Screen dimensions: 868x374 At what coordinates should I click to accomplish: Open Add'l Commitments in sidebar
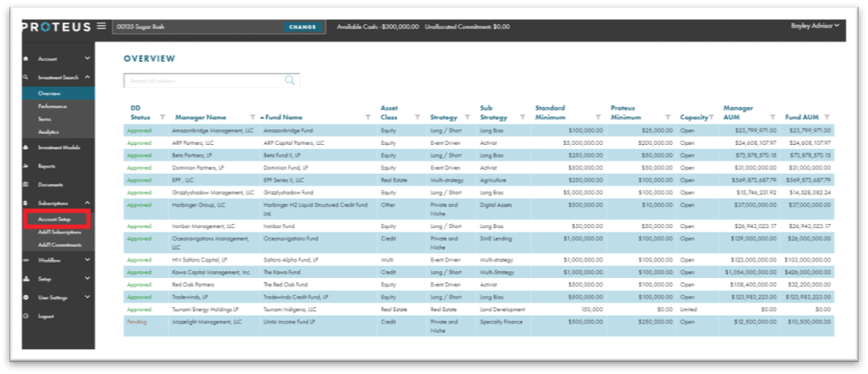tap(58, 244)
